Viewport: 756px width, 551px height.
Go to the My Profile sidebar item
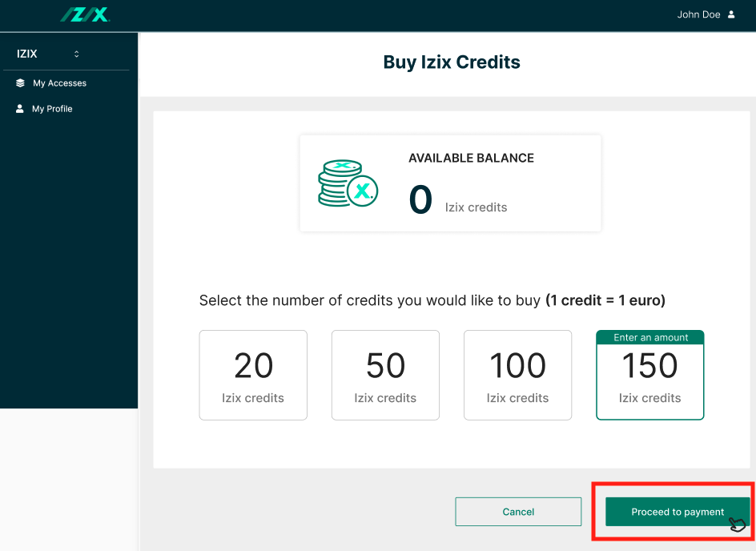coord(52,109)
